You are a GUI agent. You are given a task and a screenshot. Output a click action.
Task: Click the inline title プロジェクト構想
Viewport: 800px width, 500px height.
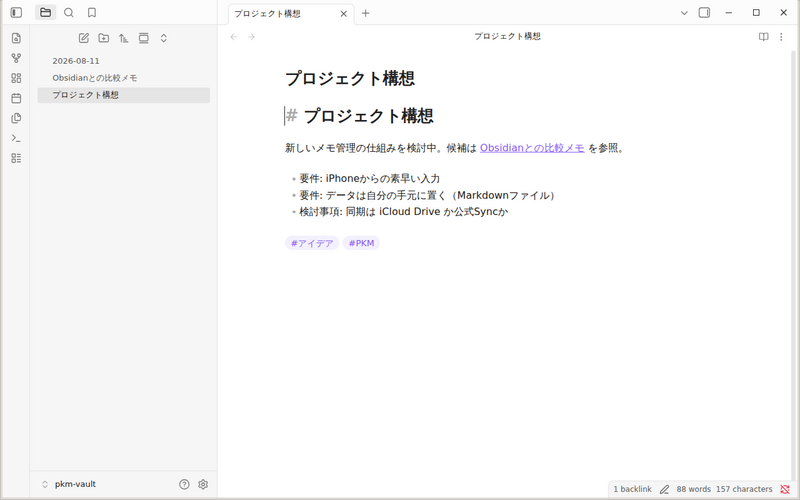350,79
